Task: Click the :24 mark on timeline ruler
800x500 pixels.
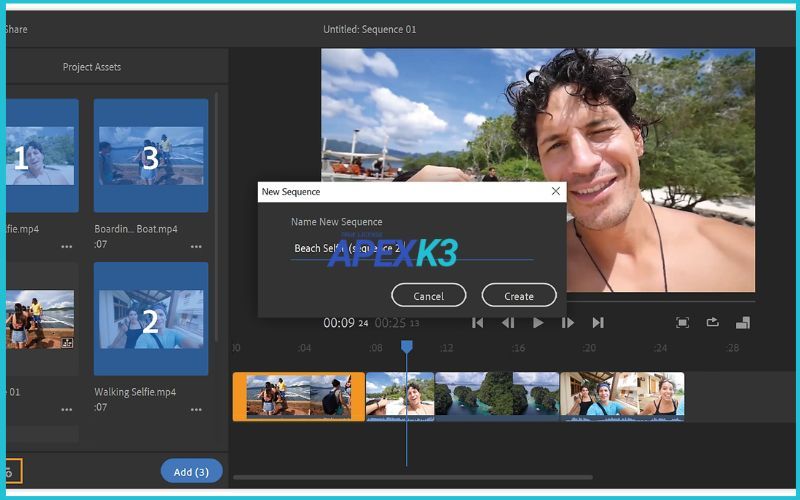Action: point(660,348)
